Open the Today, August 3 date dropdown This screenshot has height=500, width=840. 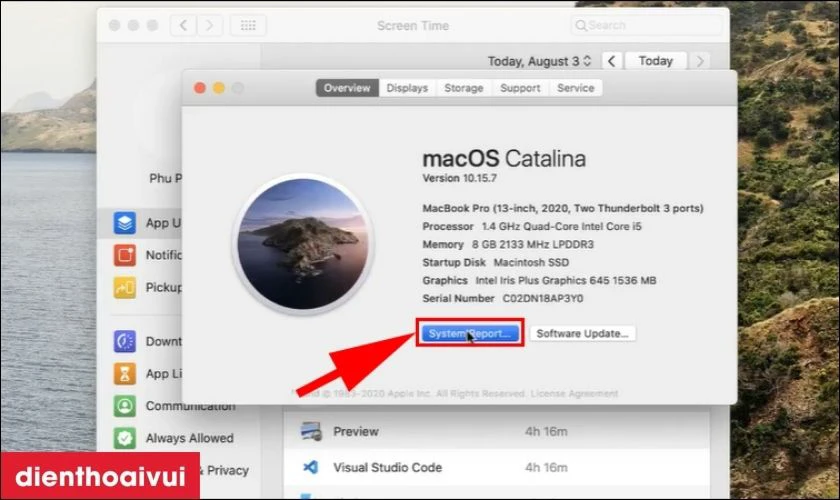[539, 61]
